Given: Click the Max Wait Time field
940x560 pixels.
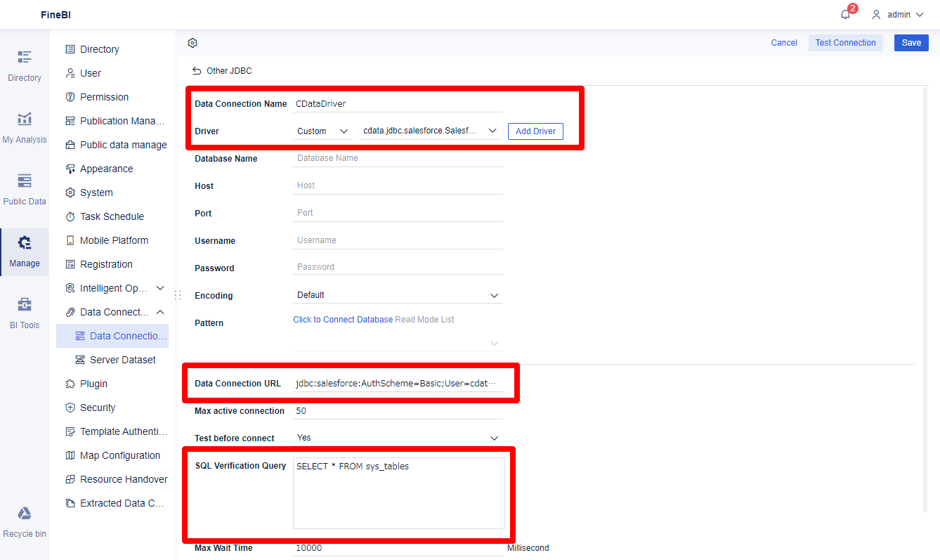Looking at the screenshot, I should [398, 548].
